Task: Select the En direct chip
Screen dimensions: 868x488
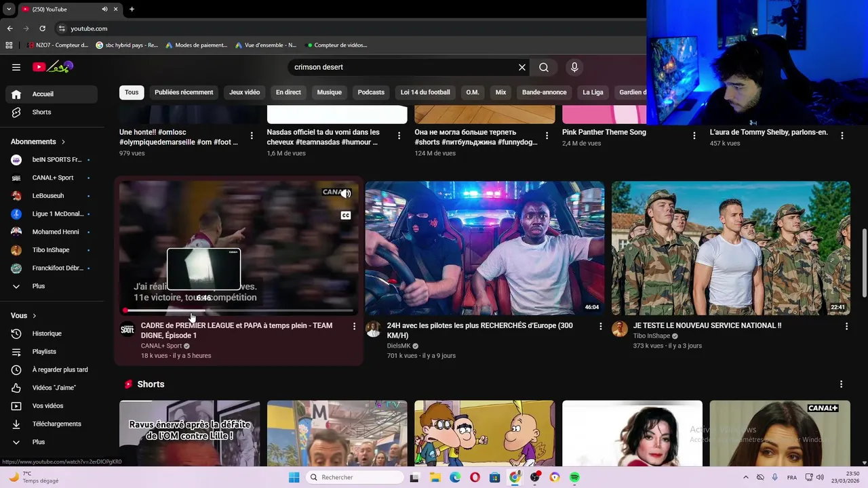Action: pos(288,92)
